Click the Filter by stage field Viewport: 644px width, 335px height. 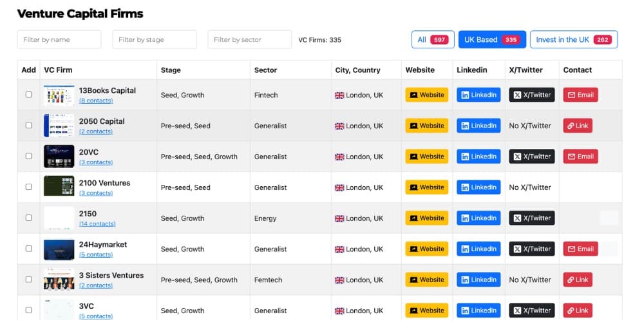[x=154, y=39]
